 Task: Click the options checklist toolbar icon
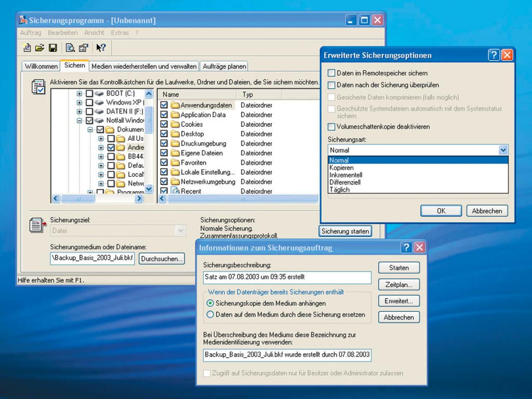pos(84,48)
